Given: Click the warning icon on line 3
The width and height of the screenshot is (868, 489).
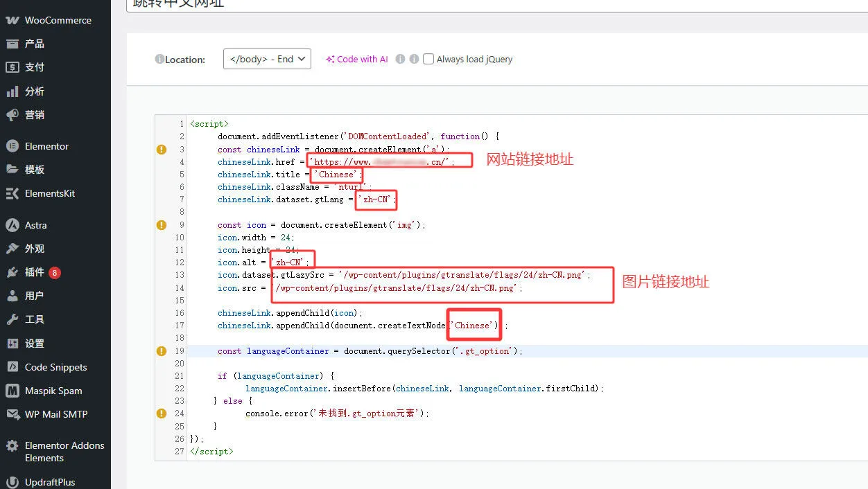Looking at the screenshot, I should pyautogui.click(x=162, y=149).
